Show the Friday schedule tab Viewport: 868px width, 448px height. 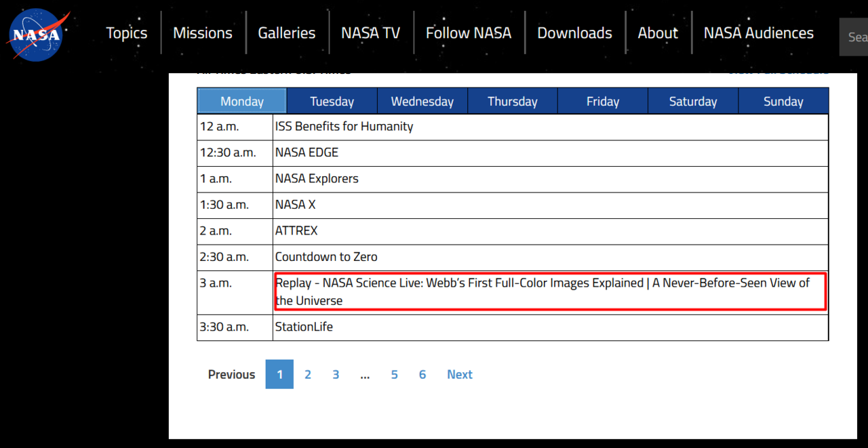click(x=602, y=101)
